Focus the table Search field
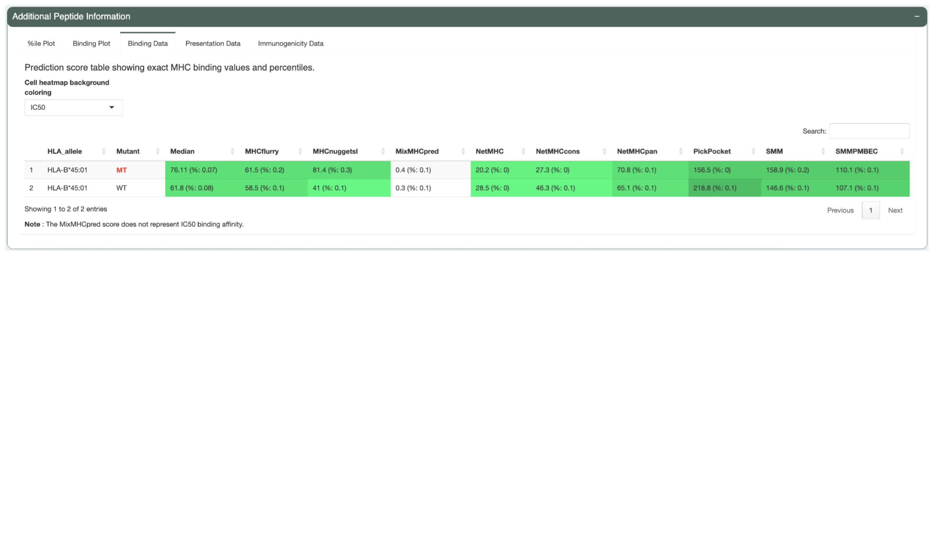This screenshot has height=560, width=934. click(869, 131)
